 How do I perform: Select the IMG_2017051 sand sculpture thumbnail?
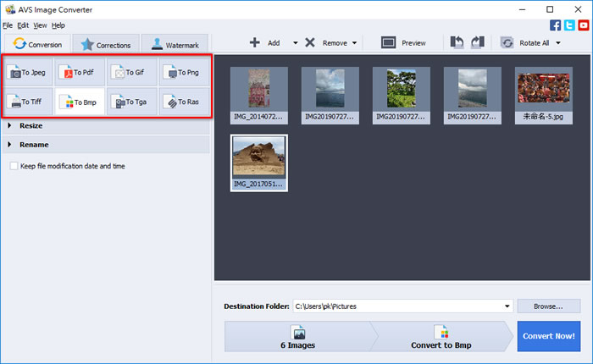(258, 163)
